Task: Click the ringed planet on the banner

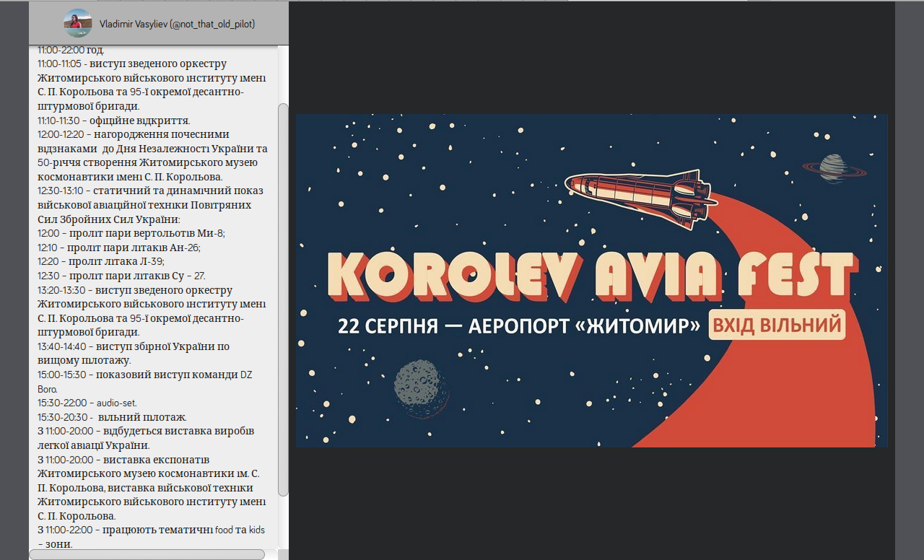Action: (x=834, y=169)
